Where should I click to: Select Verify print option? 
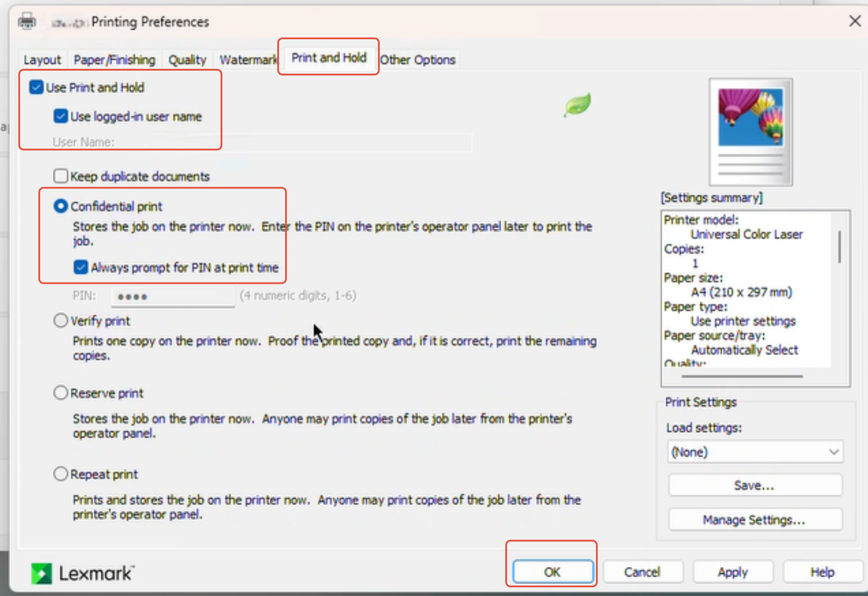(x=61, y=320)
